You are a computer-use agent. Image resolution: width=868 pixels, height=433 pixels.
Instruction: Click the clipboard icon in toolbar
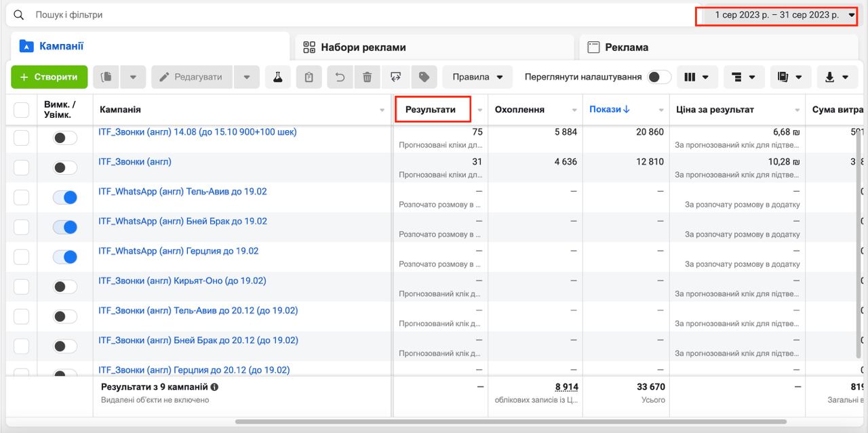pos(309,77)
